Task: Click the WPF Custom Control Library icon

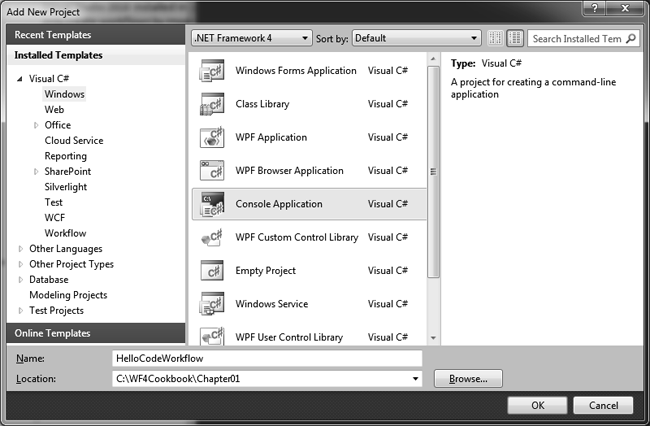Action: [x=212, y=237]
